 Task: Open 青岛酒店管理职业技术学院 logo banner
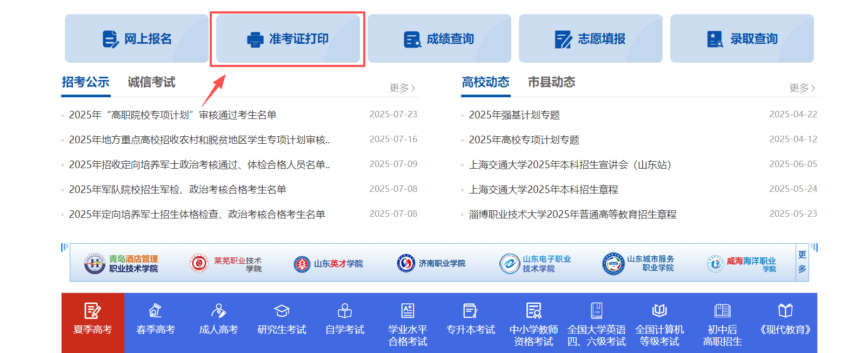121,264
